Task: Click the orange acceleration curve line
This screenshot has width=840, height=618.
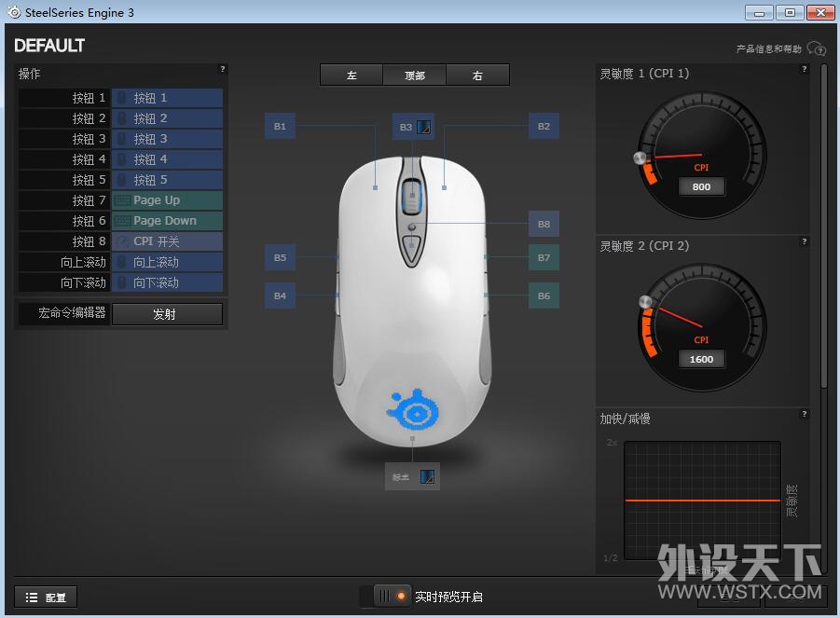Action: point(702,501)
